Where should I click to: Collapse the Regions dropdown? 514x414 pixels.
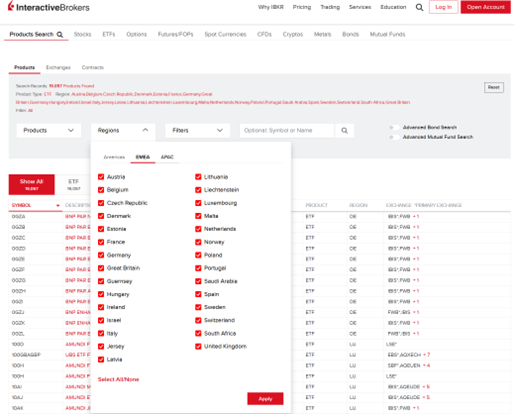pos(123,130)
